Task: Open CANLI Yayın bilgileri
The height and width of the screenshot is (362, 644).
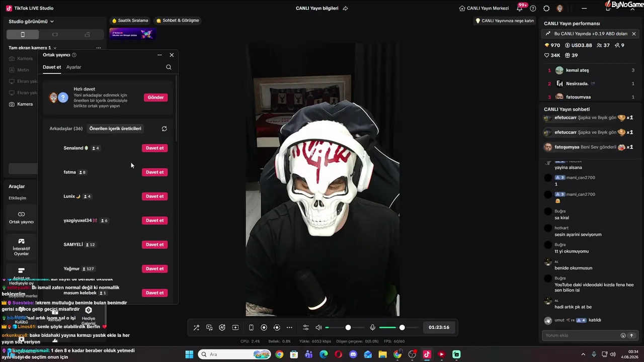Action: point(317,8)
